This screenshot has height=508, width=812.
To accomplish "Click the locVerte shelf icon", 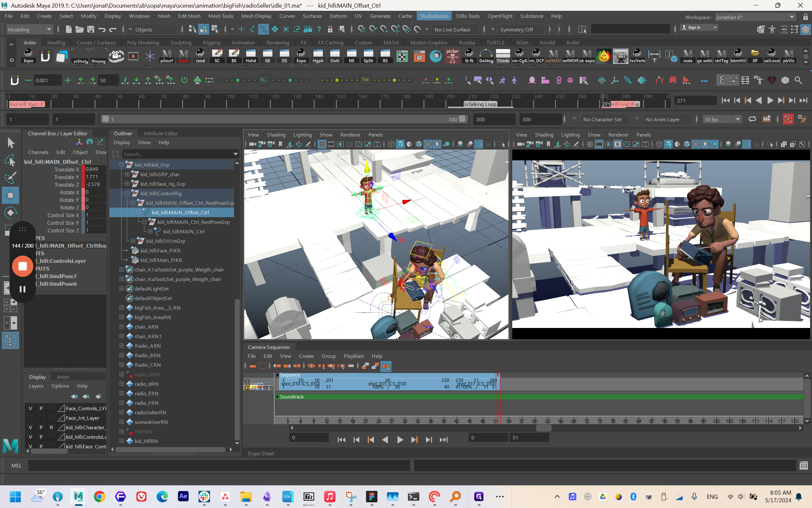I will click(x=637, y=56).
